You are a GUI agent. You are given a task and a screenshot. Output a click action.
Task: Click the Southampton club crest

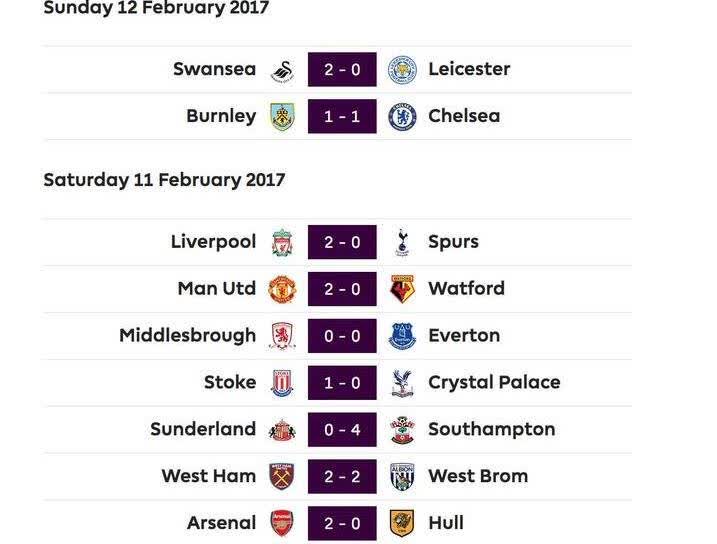coord(402,430)
